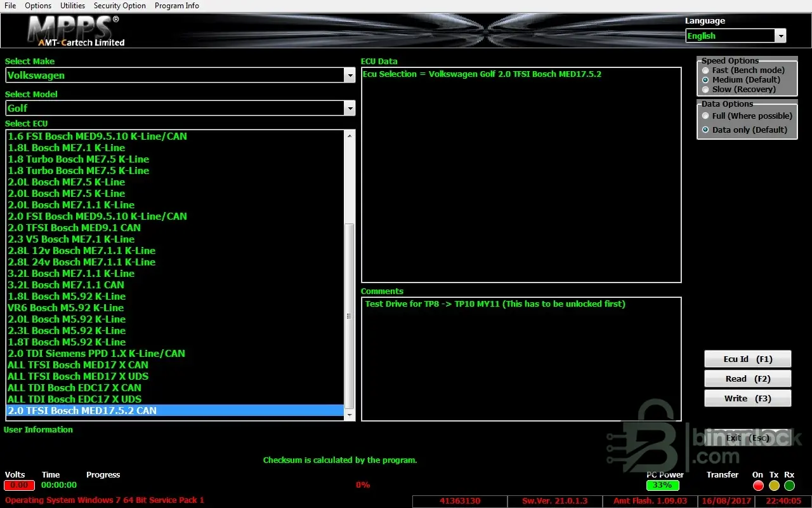Click the Ecu Id (F1) button
Viewport: 812px width, 508px height.
[x=748, y=359]
